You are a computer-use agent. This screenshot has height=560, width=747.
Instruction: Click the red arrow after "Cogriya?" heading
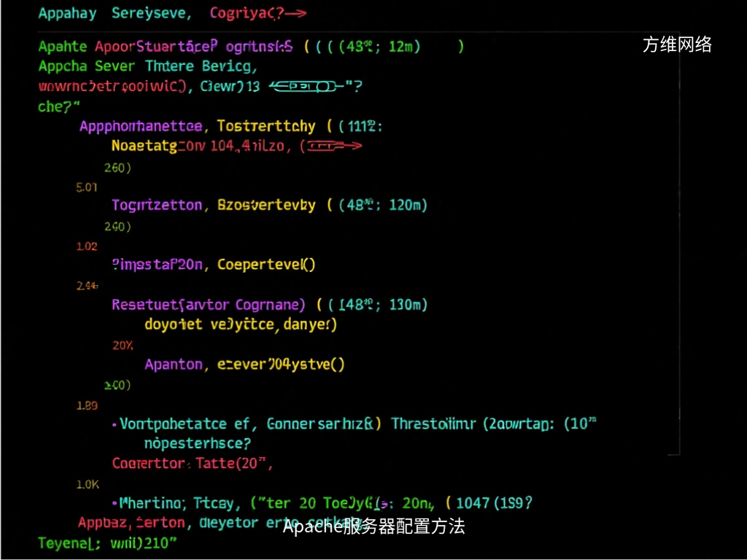pyautogui.click(x=295, y=12)
